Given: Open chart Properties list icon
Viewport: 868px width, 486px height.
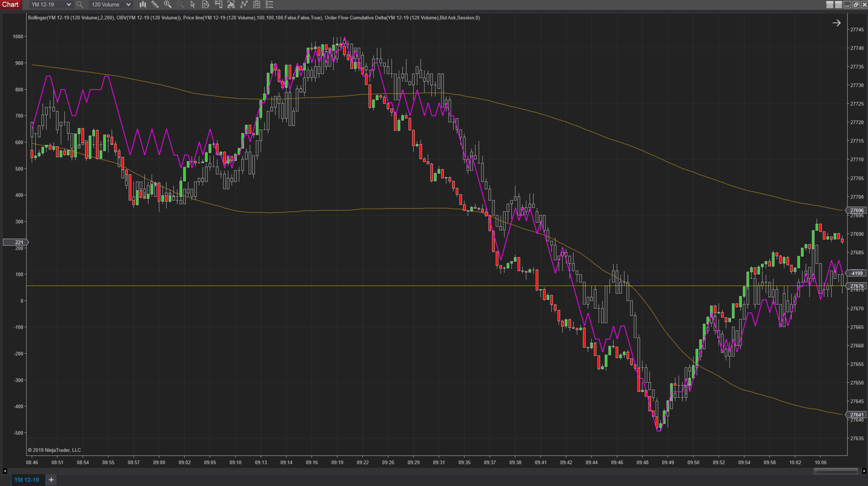Looking at the screenshot, I should (x=269, y=5).
